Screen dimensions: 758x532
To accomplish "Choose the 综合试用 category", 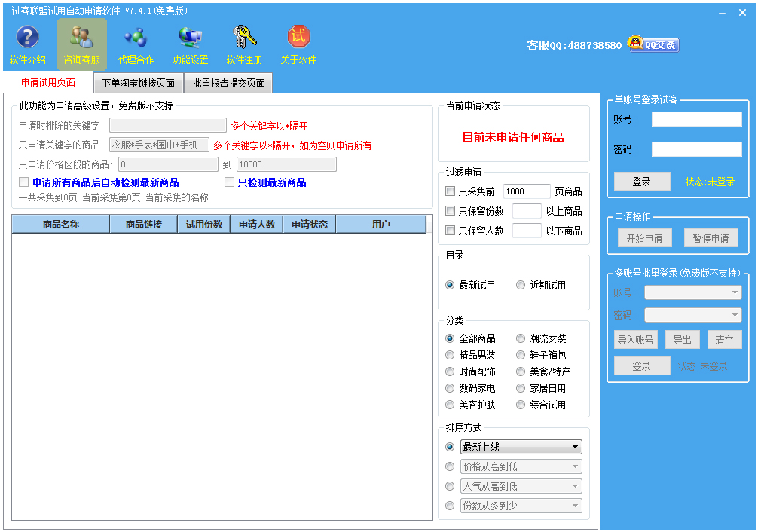I will 521,405.
